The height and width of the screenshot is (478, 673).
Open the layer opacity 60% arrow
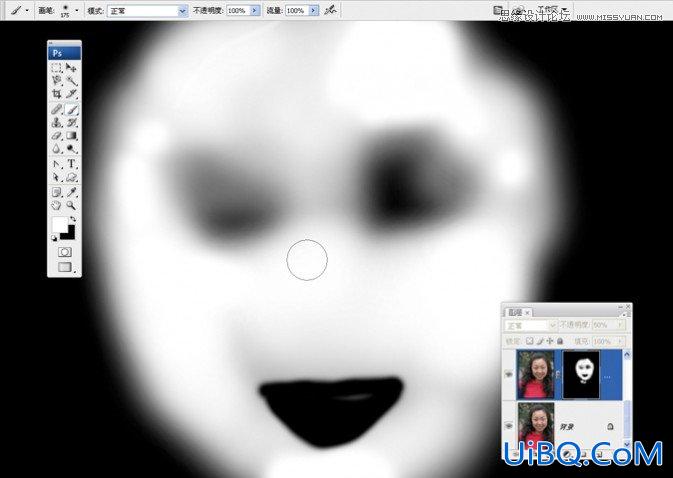621,325
